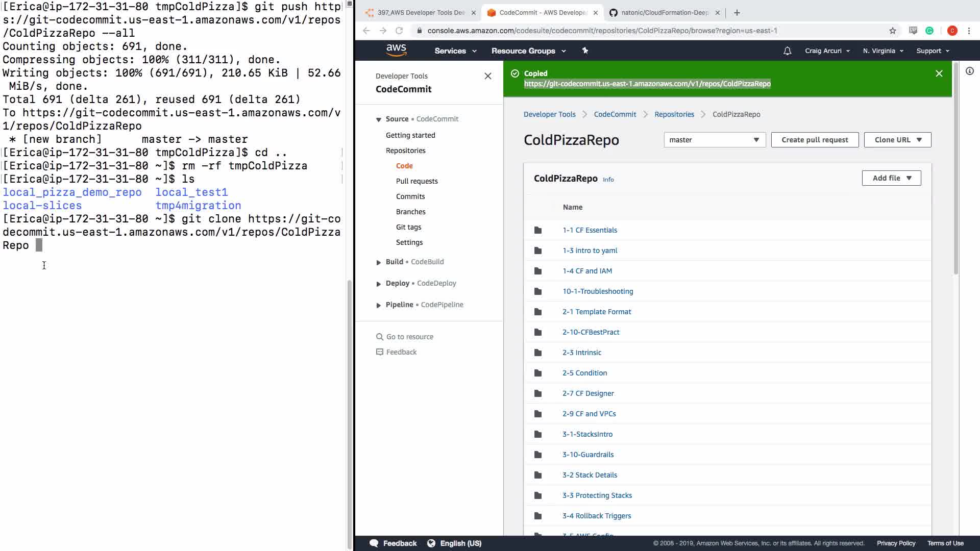Screen dimensions: 980x551
Task: Close the Developer Tools side navigation
Action: click(x=487, y=76)
